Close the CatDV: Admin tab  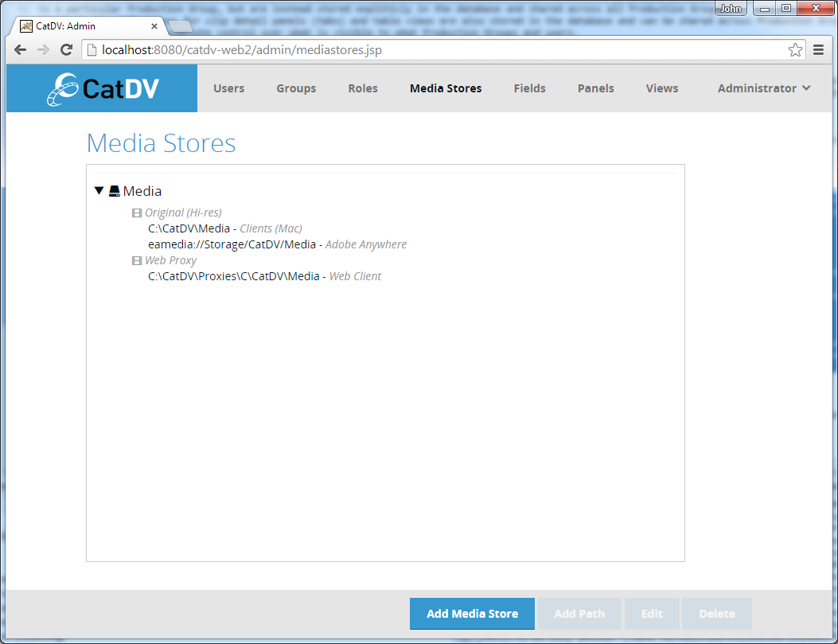154,25
